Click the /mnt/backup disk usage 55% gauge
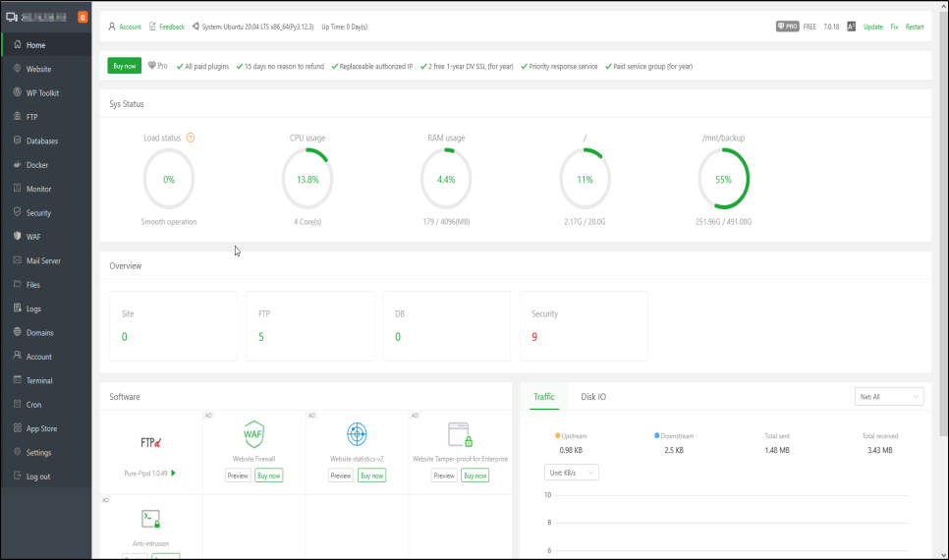This screenshot has width=949, height=560. (723, 180)
